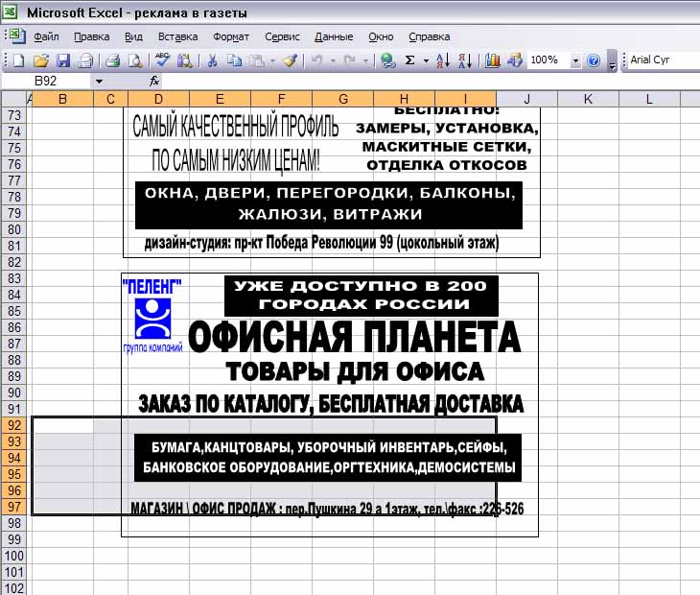Click the formula bar input area
700x595 pixels.
(431, 81)
